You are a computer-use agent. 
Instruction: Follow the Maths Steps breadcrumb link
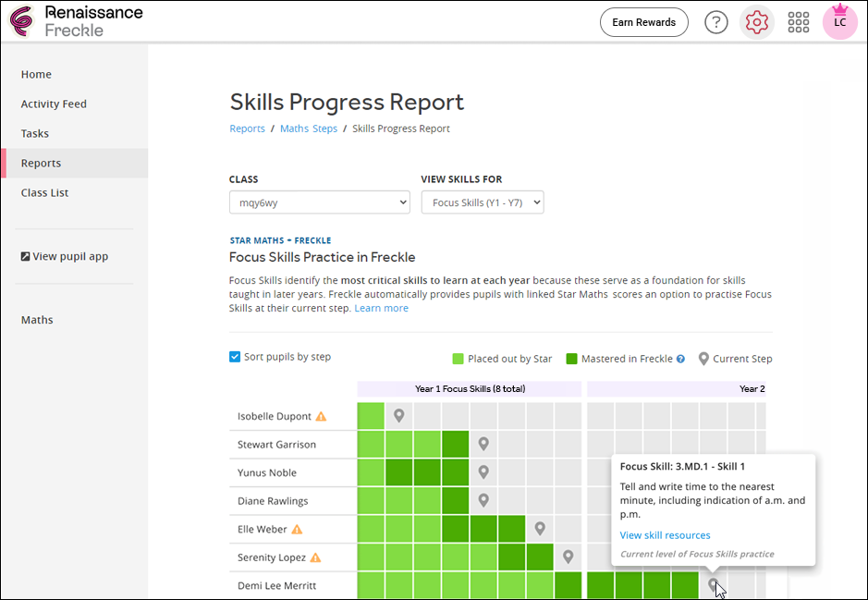click(309, 129)
